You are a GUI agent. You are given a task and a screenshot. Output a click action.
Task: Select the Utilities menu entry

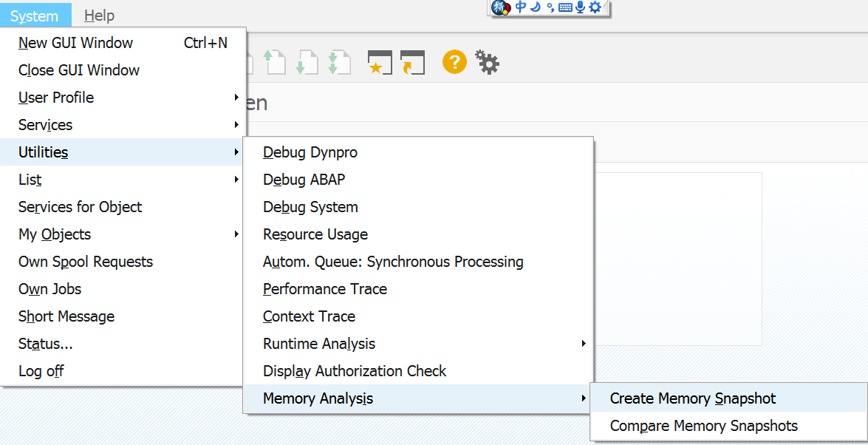[x=123, y=152]
